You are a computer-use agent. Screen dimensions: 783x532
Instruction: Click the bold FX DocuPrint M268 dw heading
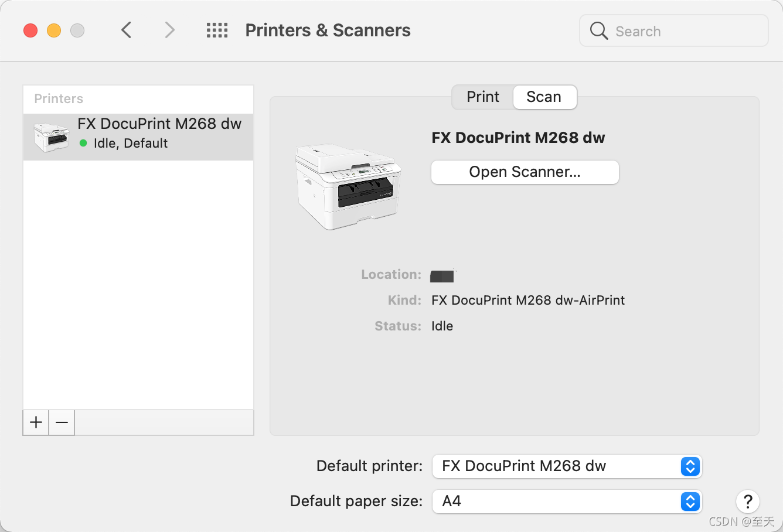518,138
